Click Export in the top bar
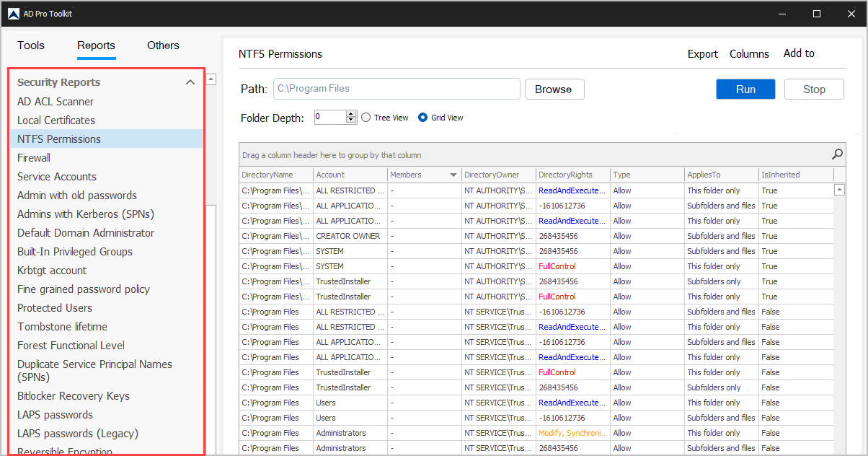Screen dimensions: 868x456 point(702,53)
